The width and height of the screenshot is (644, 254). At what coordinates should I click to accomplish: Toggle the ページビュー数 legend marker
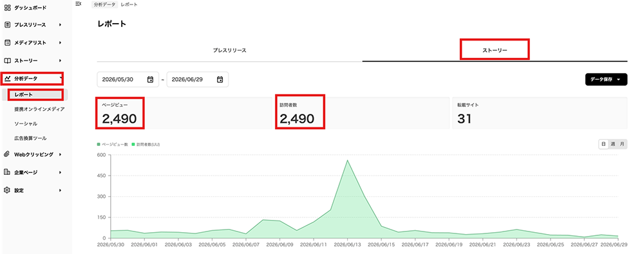tap(99, 145)
